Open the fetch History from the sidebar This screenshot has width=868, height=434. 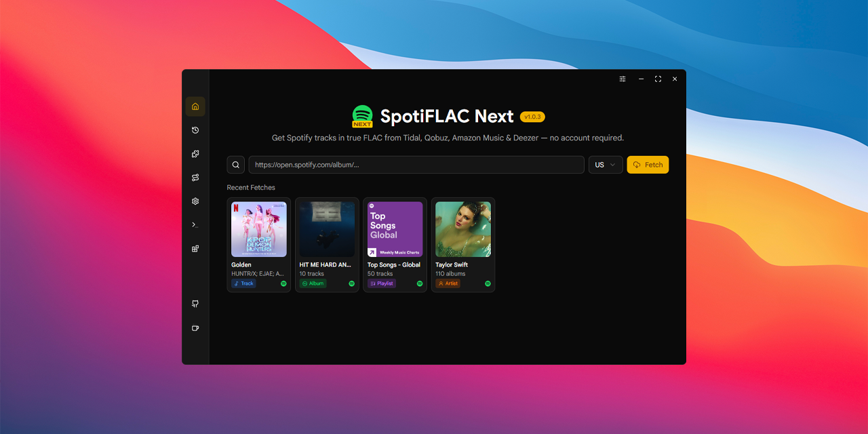coord(195,130)
